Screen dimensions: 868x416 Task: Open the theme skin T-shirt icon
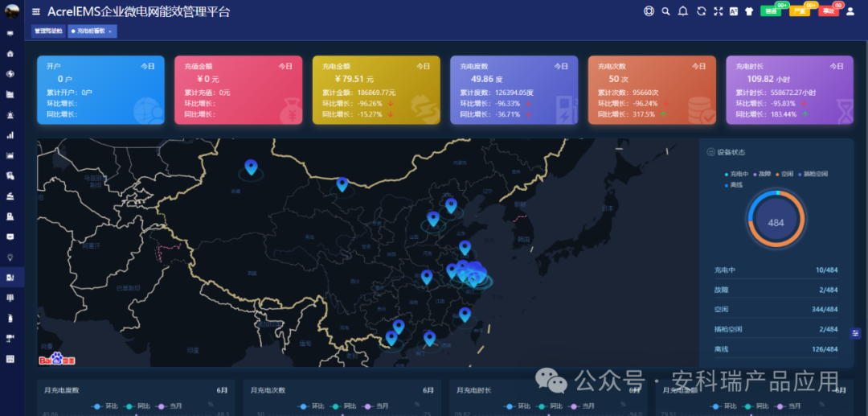click(749, 11)
